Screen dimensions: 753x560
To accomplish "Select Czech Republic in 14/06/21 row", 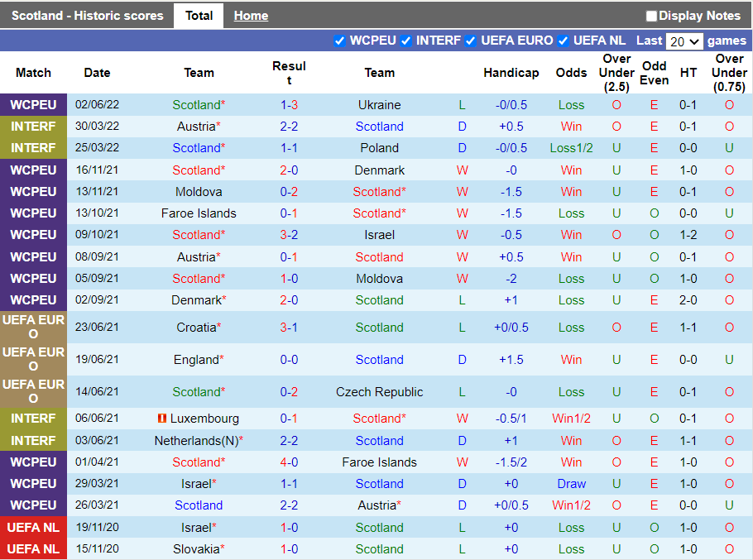I will pos(379,391).
